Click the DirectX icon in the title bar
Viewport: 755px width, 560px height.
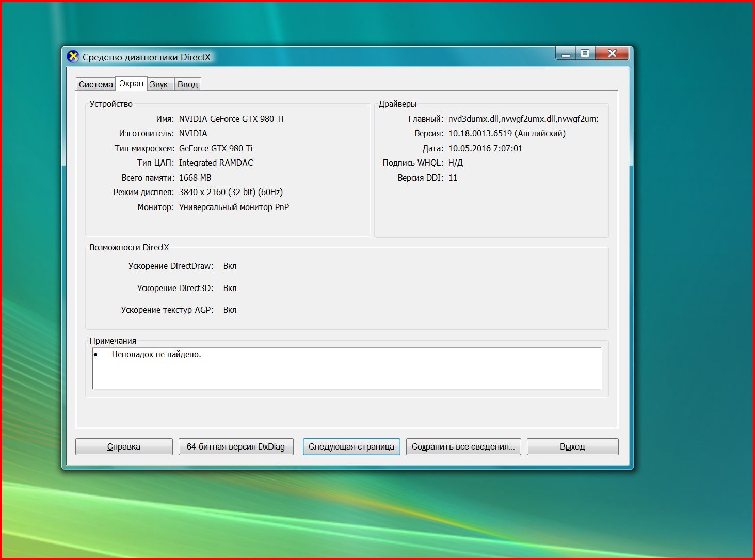pos(73,57)
